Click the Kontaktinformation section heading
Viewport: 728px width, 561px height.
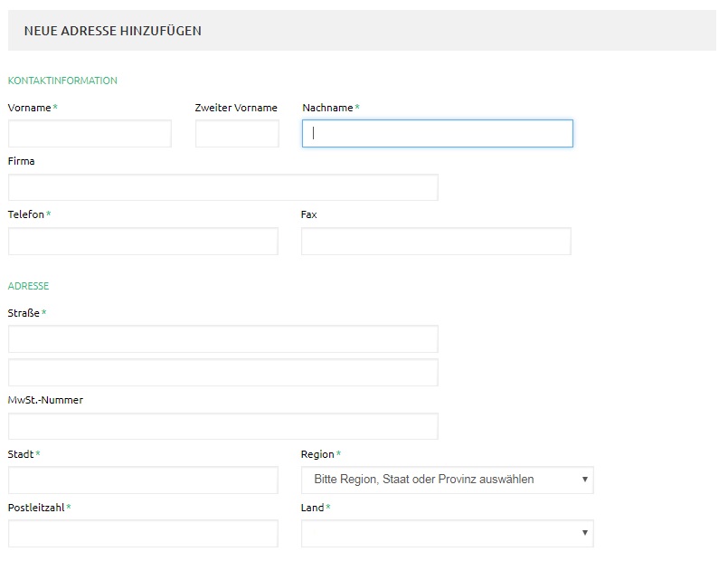pyautogui.click(x=62, y=81)
